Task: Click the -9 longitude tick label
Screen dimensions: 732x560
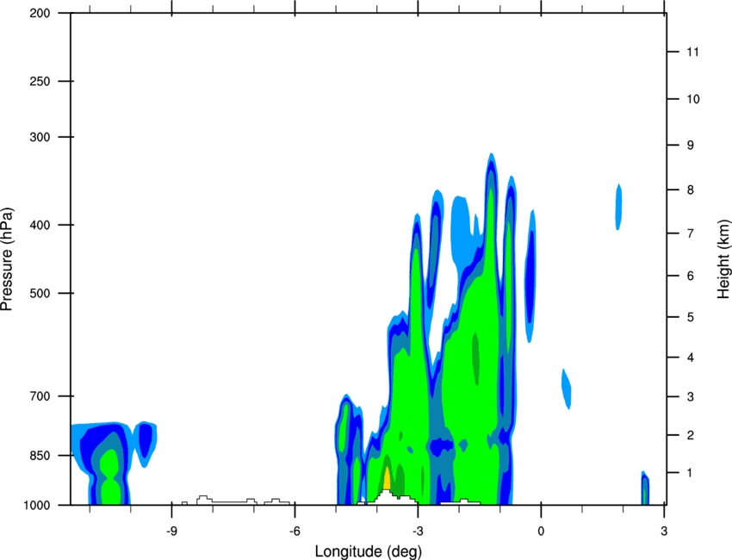Action: [x=171, y=532]
